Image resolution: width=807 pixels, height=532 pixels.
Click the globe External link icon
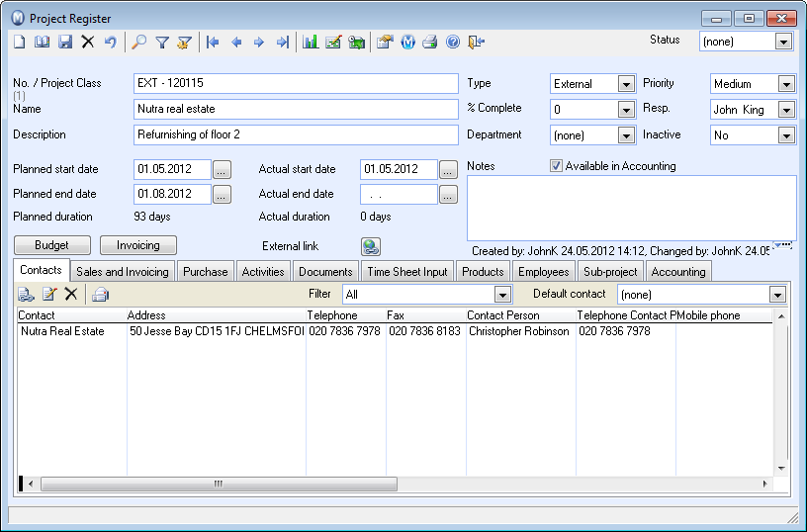(x=371, y=246)
